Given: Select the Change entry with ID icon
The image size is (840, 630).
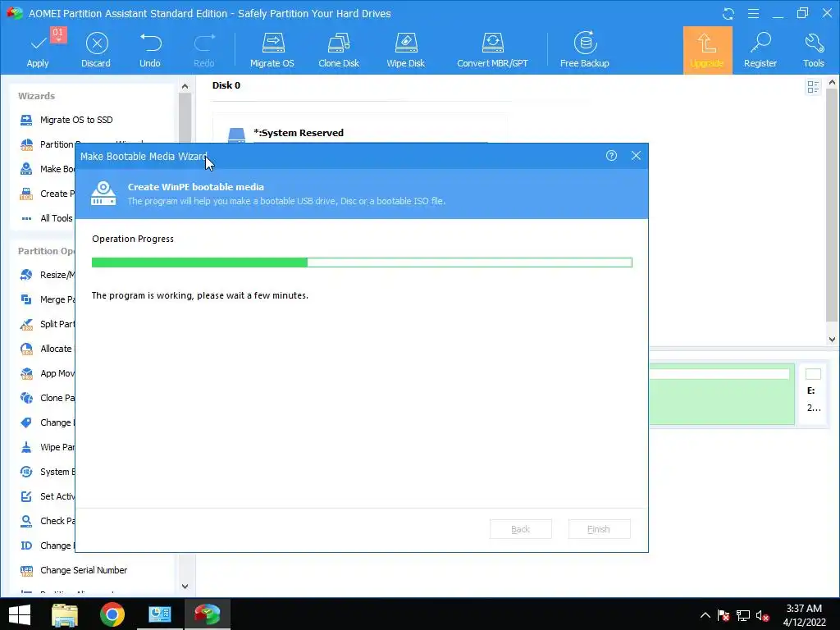Looking at the screenshot, I should pyautogui.click(x=47, y=546).
